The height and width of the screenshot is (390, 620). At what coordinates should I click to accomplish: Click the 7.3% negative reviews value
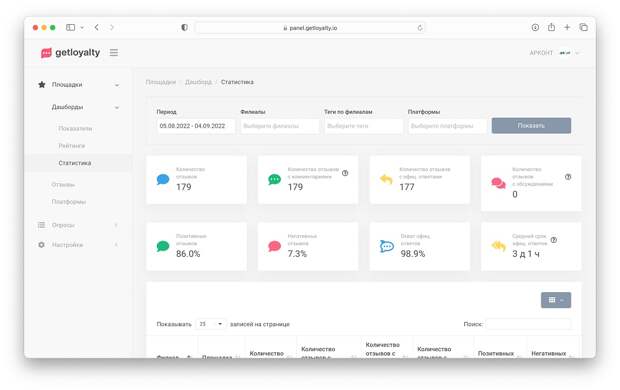click(x=297, y=254)
